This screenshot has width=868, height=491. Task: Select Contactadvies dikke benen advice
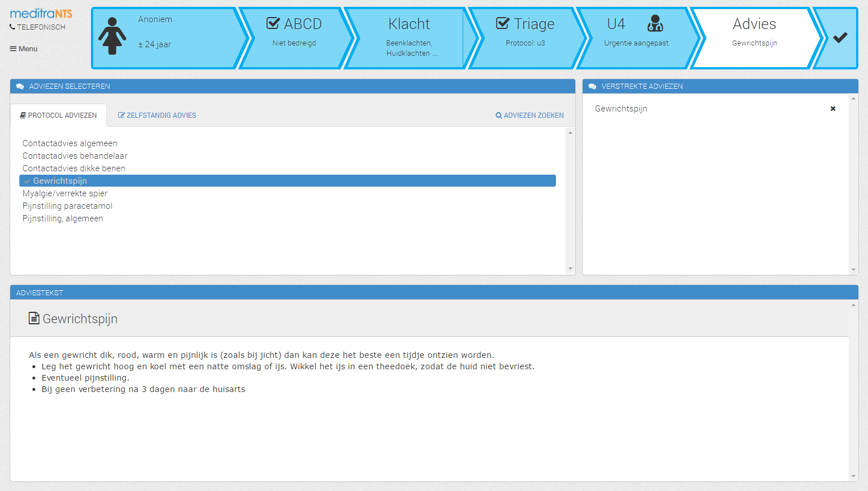tap(74, 168)
